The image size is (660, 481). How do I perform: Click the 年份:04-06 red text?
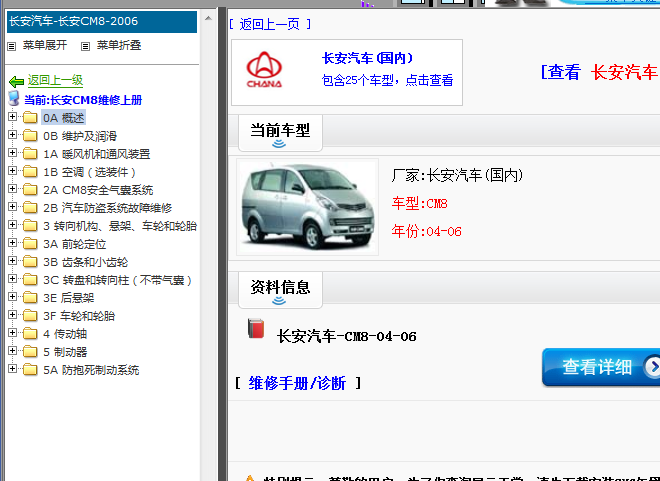[426, 231]
